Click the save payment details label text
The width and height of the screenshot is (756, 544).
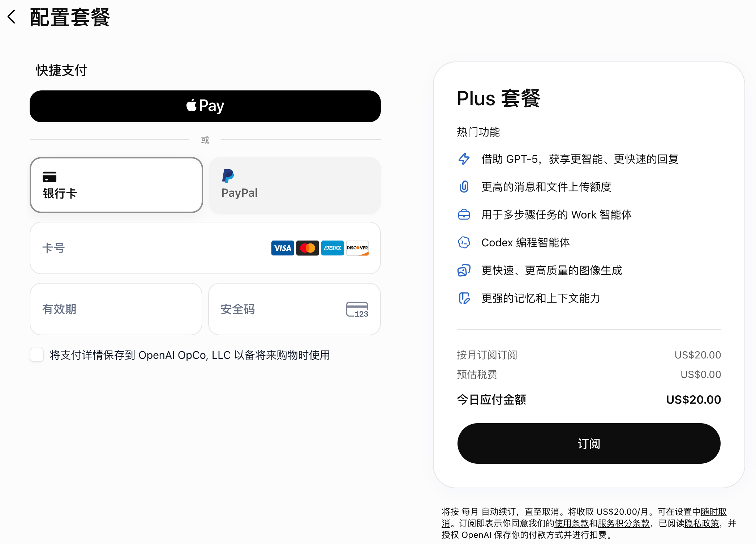190,355
